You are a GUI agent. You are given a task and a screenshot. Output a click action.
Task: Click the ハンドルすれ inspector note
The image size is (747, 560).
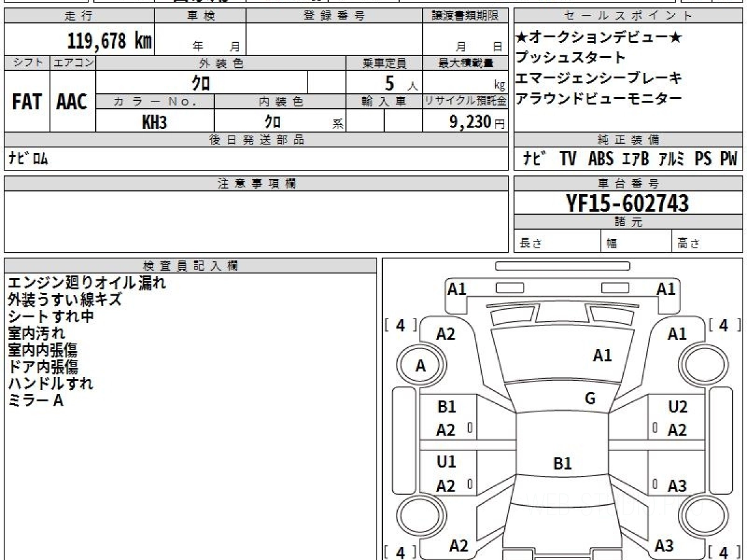50,384
